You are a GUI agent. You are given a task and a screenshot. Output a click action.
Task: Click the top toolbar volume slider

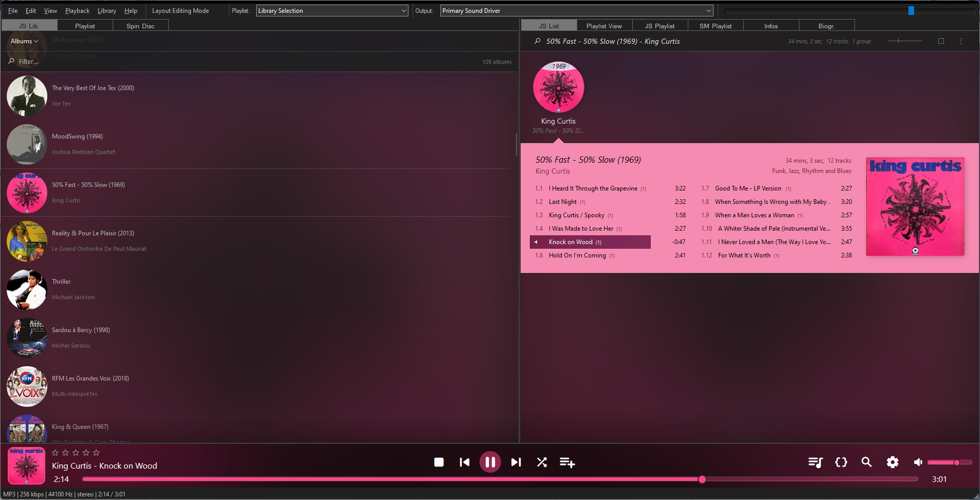point(850,10)
